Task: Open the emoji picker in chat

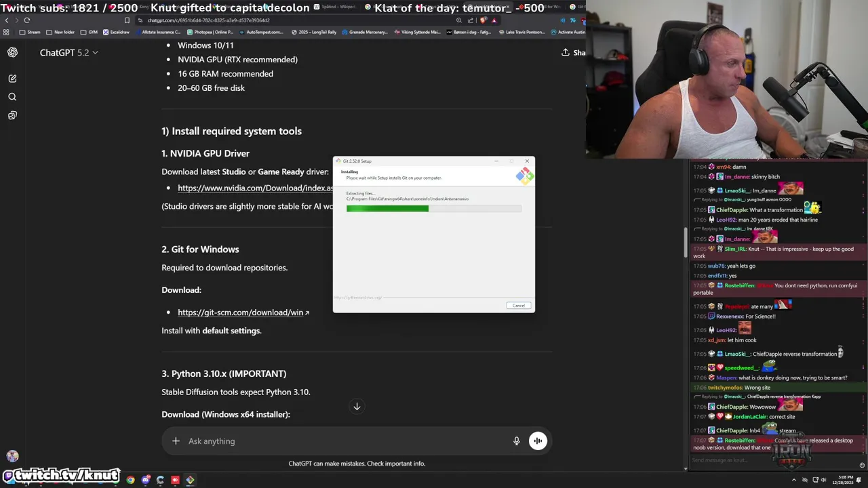Action: (862, 465)
